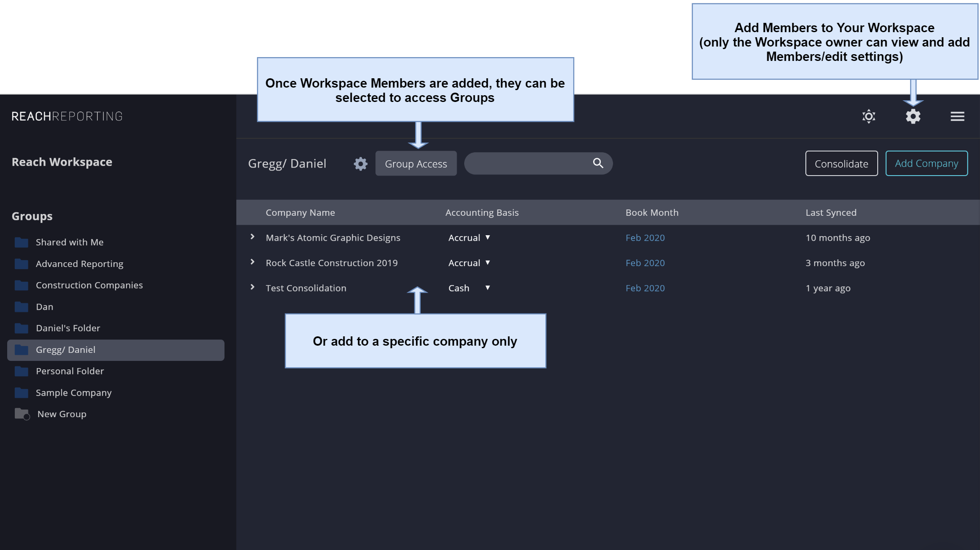980x550 pixels.
Task: Click Mark's Atomic Graphic Designs company name
Action: (x=333, y=238)
